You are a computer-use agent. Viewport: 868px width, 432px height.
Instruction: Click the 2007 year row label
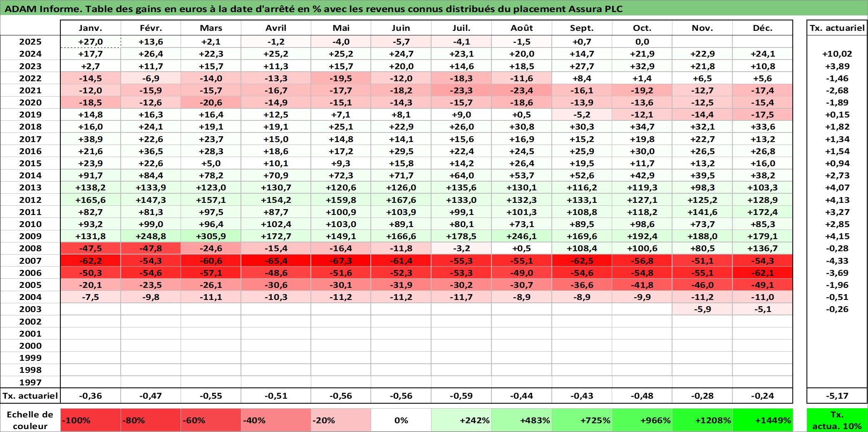(30, 261)
